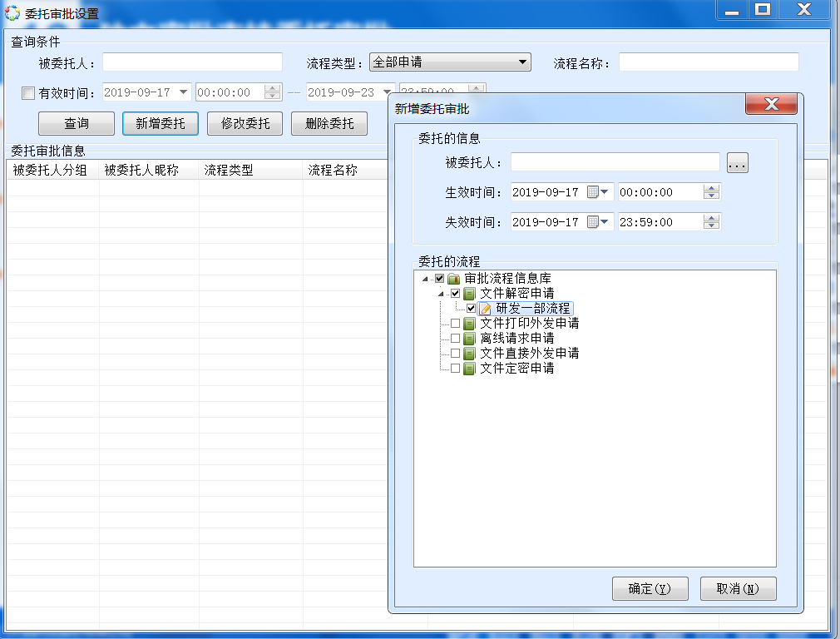Increase the 00:00:00 query time spinner
This screenshot has width=840, height=639.
pos(272,88)
